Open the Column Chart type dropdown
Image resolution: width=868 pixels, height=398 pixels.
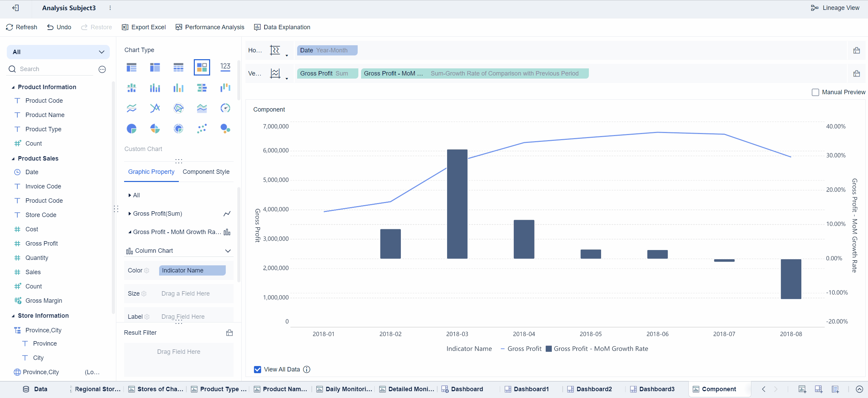[178, 251]
